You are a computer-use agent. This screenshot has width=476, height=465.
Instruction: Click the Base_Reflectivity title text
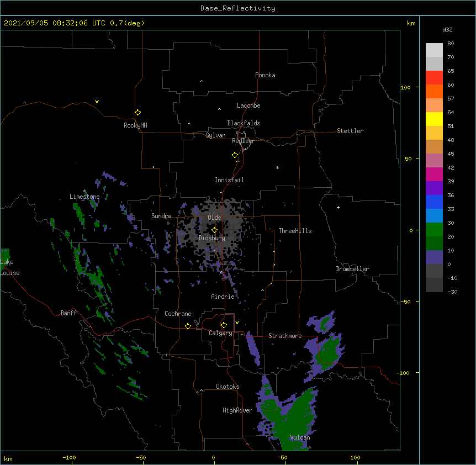pyautogui.click(x=238, y=8)
